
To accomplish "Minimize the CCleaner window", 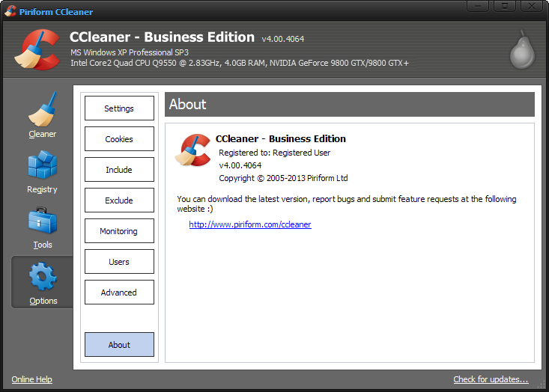I will [x=478, y=6].
